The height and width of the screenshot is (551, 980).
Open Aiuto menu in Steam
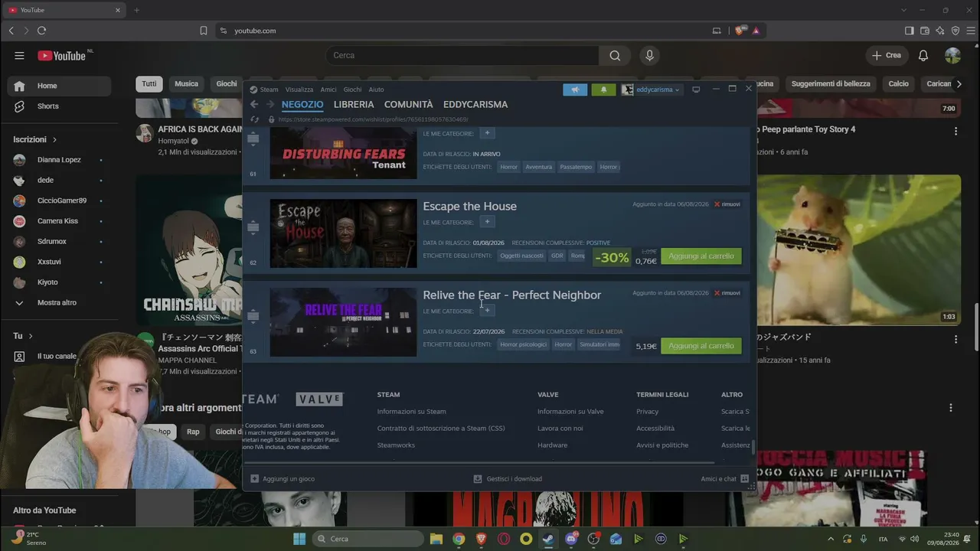(x=376, y=90)
